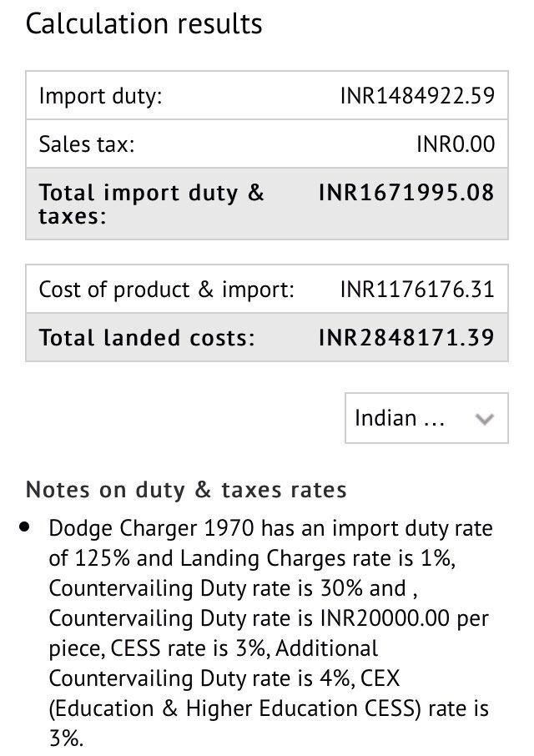Click Cost of product & import label
This screenshot has height=756, width=534.
tap(166, 290)
